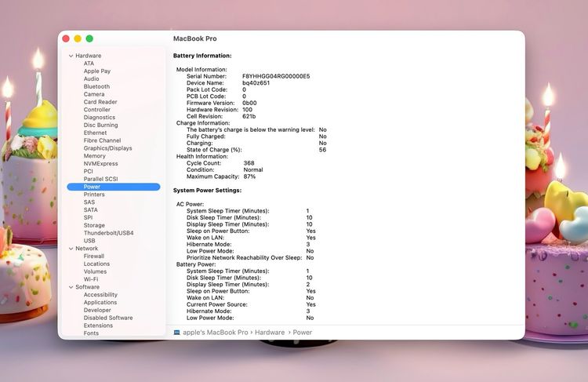Click Power in the bottom path bar

click(x=303, y=333)
